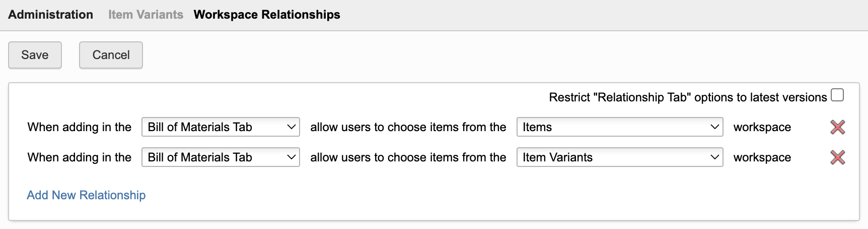Click 'When adding in the' in first row

click(79, 127)
